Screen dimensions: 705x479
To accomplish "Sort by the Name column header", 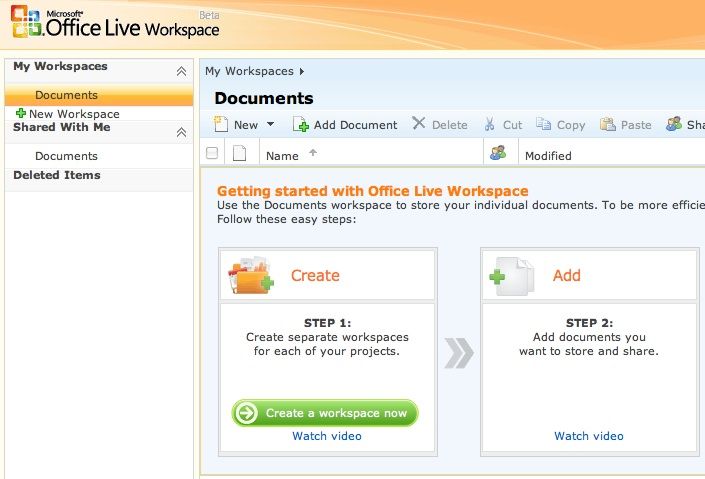I will click(282, 156).
